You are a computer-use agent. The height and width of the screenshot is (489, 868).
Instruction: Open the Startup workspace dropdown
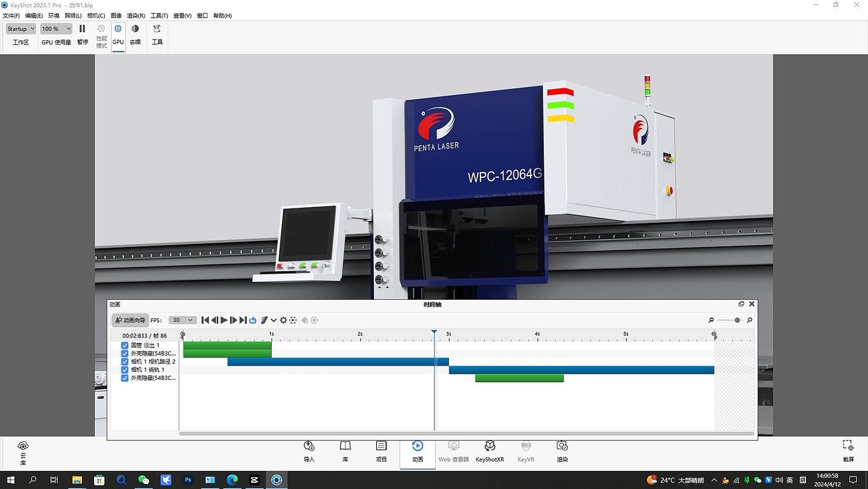coord(20,29)
